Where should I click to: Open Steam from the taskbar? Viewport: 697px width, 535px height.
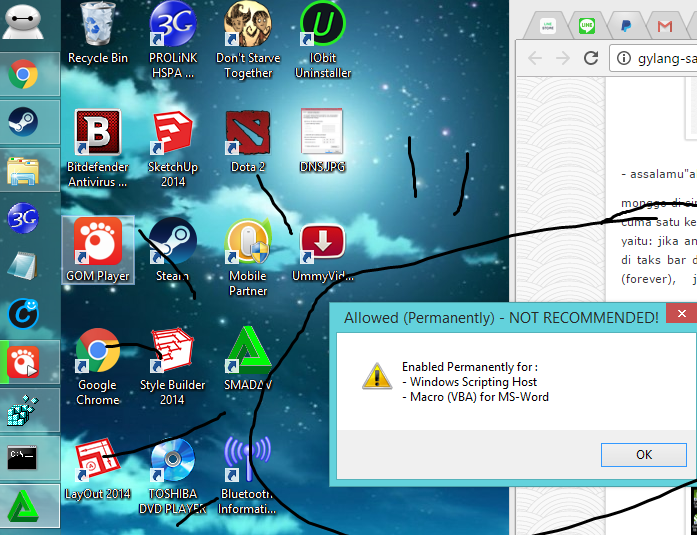[30, 122]
